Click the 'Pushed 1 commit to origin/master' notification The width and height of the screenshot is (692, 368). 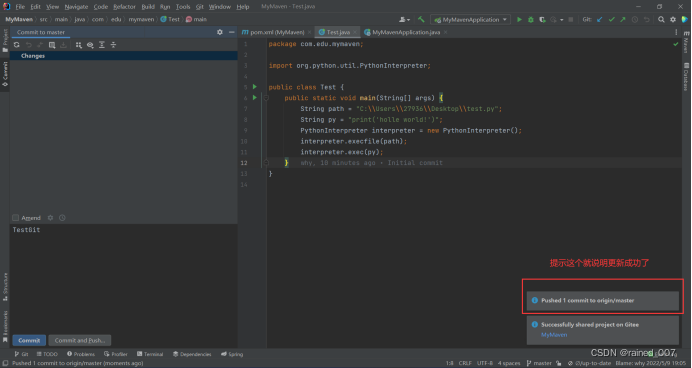[x=602, y=300]
